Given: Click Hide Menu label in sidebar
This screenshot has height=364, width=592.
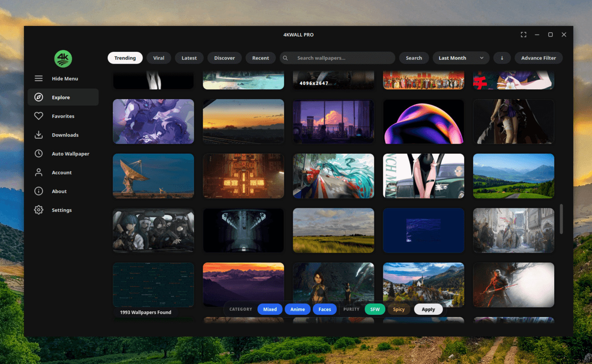Looking at the screenshot, I should point(65,79).
